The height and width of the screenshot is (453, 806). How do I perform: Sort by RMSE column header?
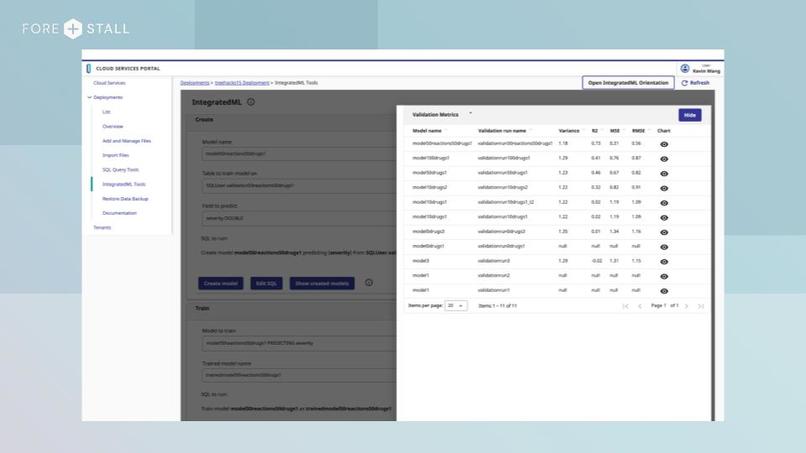point(638,131)
